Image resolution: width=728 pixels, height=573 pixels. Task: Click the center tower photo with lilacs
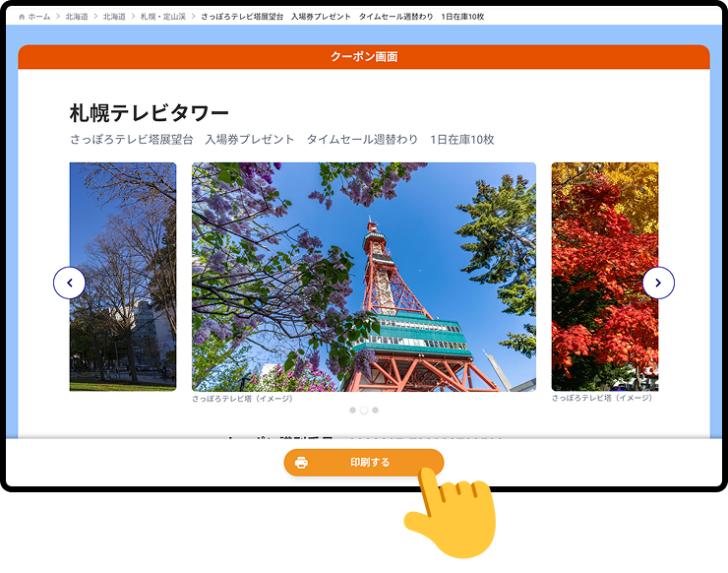tap(364, 277)
